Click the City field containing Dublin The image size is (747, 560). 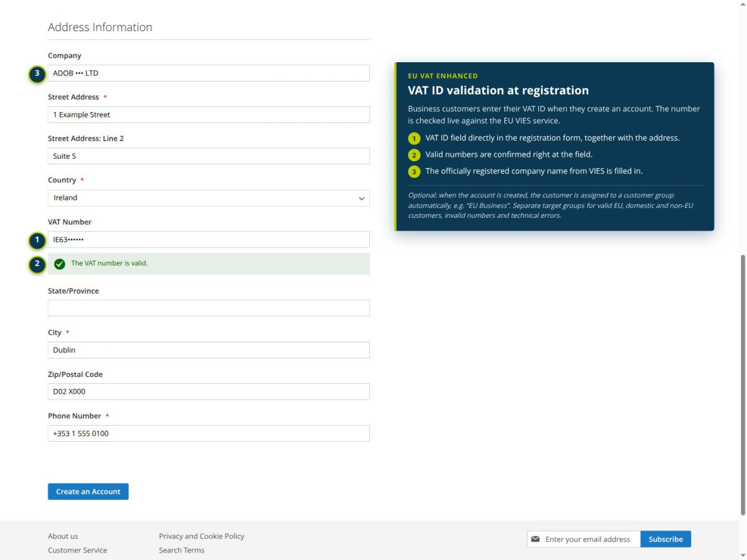coord(209,350)
